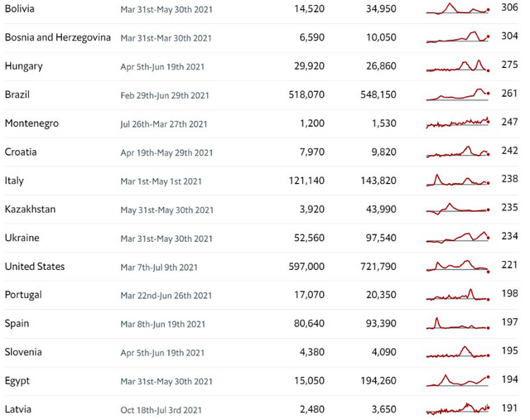This screenshot has height=420, width=530.
Task: Select United States 597,000 figure
Action: pos(306,267)
